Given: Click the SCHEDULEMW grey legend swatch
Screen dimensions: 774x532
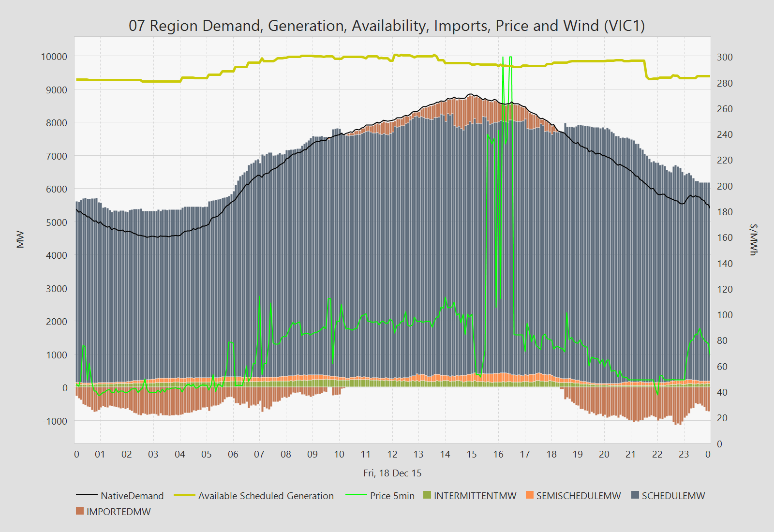Looking at the screenshot, I should pyautogui.click(x=635, y=495).
